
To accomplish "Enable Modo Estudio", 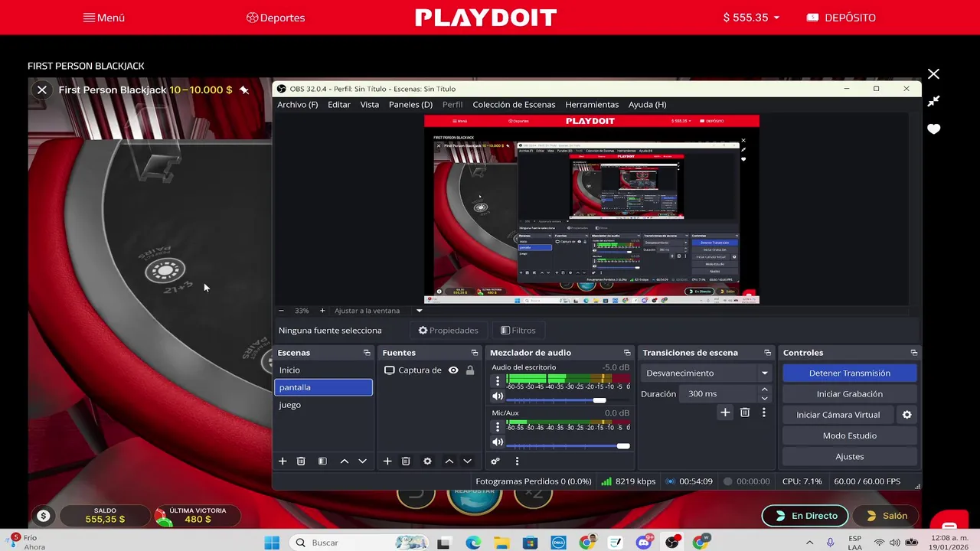I will (x=850, y=435).
